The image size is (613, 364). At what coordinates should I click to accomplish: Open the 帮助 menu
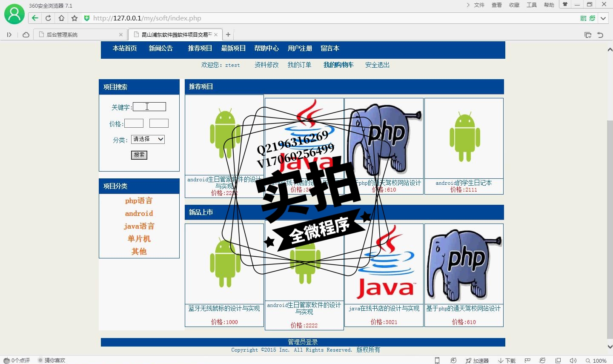point(549,5)
